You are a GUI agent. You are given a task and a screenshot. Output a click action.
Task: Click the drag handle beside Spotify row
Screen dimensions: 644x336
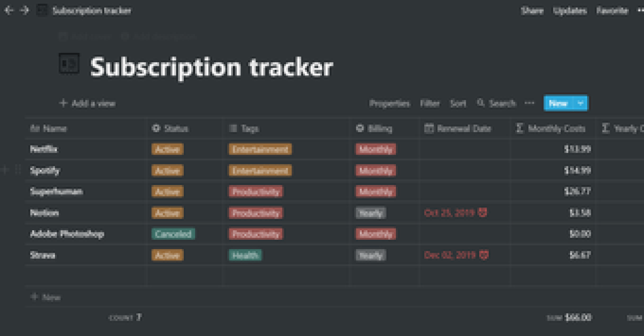18,170
